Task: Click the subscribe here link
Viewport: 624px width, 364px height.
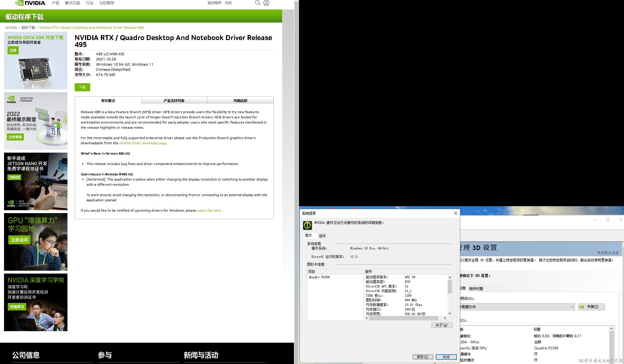Action: [209, 211]
